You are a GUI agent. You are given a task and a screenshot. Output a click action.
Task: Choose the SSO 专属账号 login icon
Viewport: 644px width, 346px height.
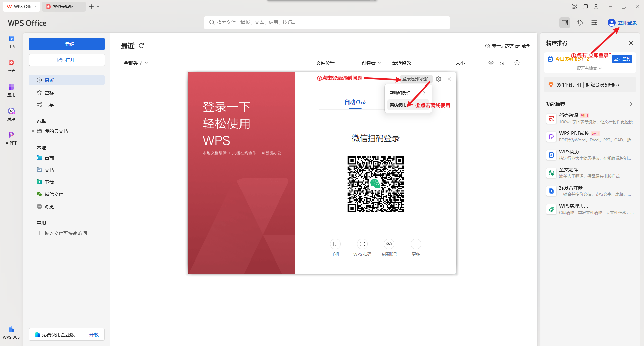(389, 244)
